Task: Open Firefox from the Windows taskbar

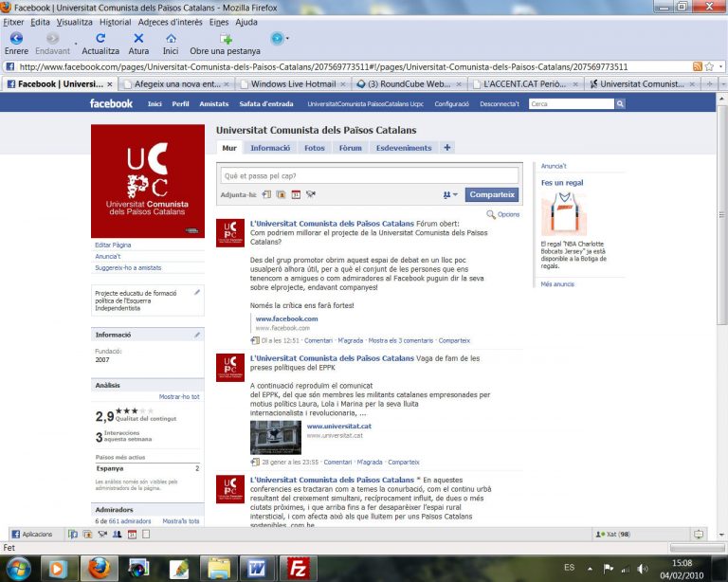Action: click(100, 569)
